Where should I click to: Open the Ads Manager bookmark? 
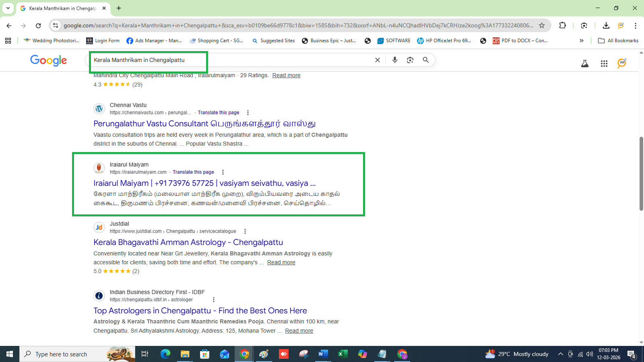pyautogui.click(x=154, y=41)
